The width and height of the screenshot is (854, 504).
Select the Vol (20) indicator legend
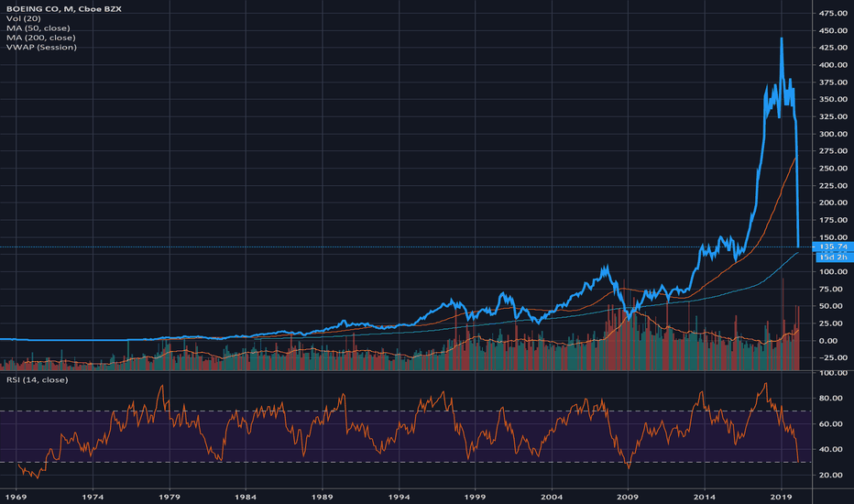24,18
